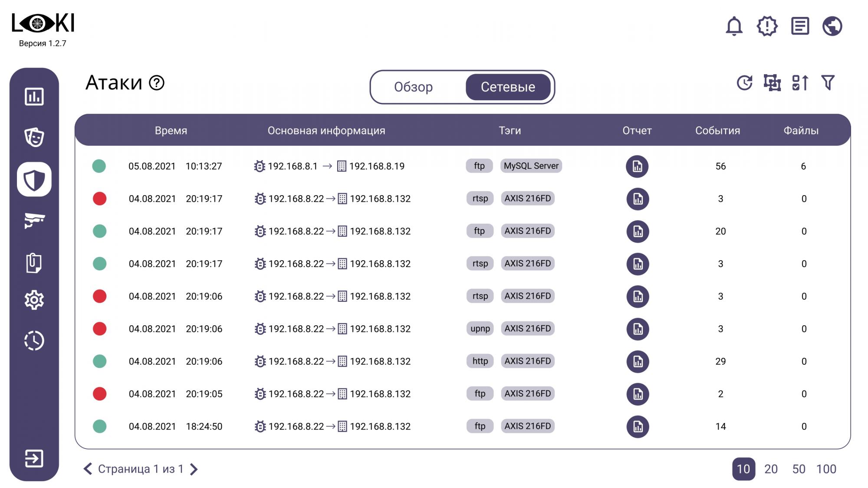
Task: Click the globe language icon
Action: [x=832, y=26]
